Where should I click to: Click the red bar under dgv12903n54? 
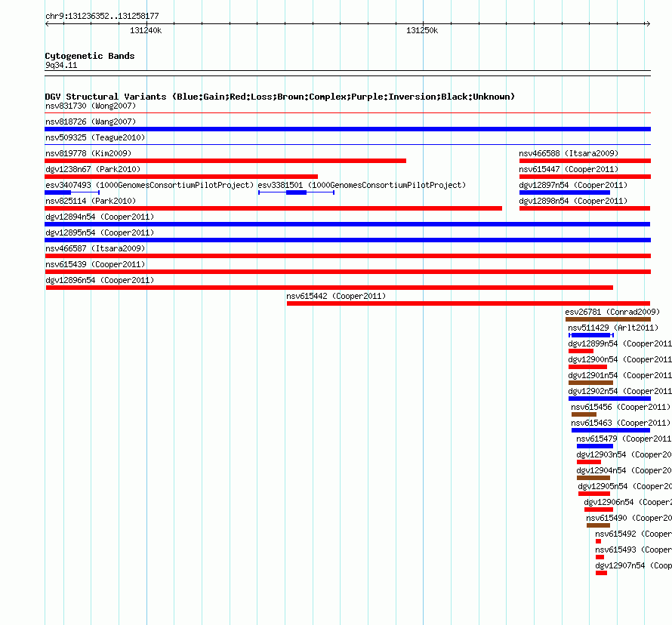tap(589, 462)
